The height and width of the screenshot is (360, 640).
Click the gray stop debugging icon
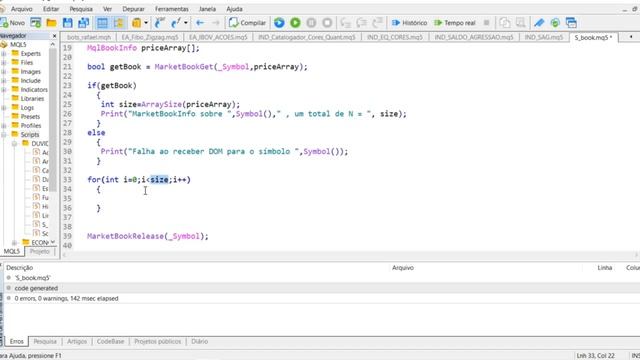coord(327,23)
